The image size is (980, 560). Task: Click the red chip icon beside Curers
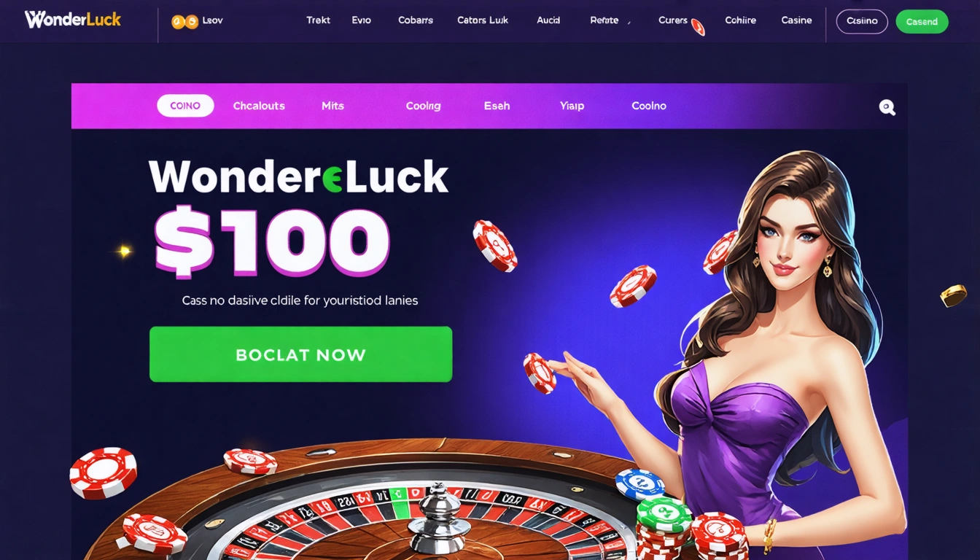pos(698,27)
